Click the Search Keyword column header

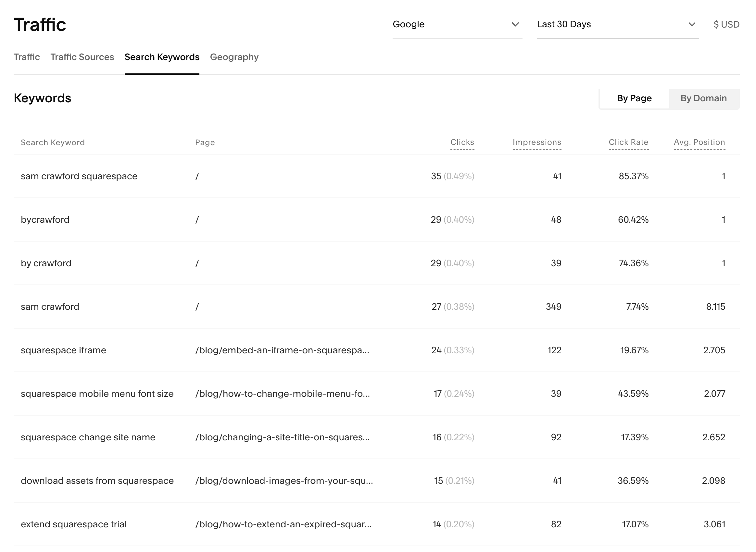click(53, 143)
